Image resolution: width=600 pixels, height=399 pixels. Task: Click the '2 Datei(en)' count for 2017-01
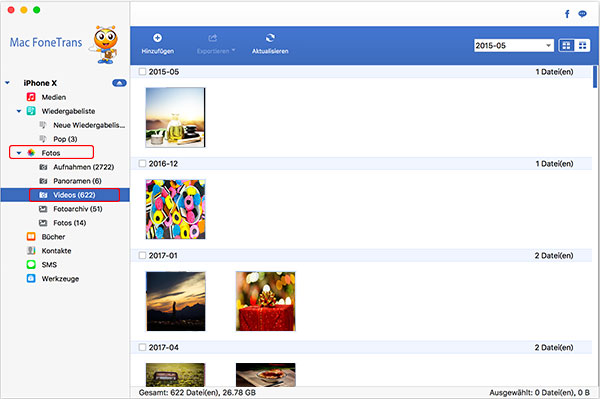(x=554, y=255)
